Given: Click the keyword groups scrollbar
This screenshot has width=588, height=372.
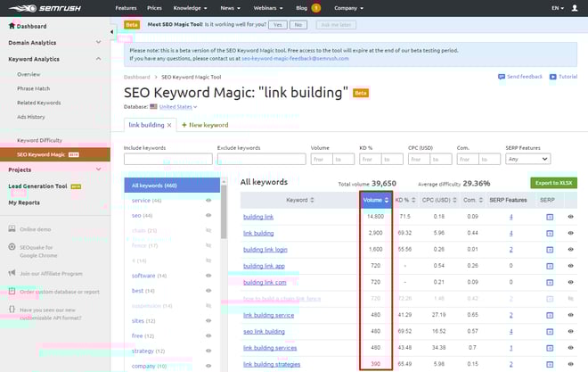Looking at the screenshot, I should [x=224, y=212].
